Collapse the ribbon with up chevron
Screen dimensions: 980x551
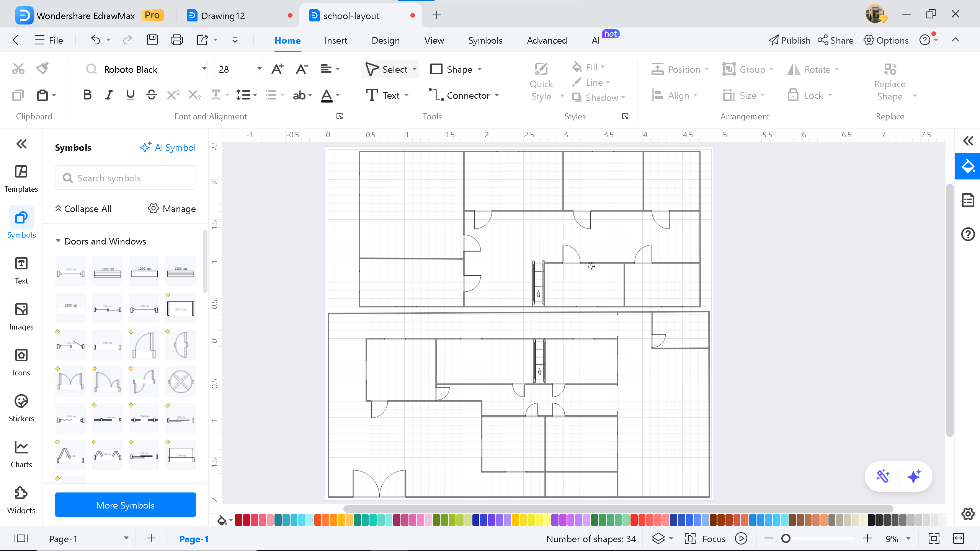955,40
